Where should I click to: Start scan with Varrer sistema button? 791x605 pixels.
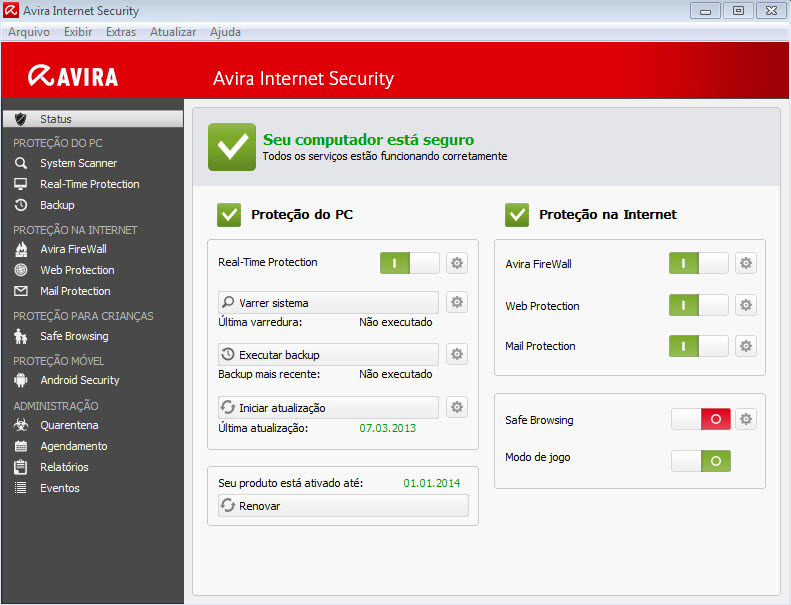pyautogui.click(x=328, y=302)
